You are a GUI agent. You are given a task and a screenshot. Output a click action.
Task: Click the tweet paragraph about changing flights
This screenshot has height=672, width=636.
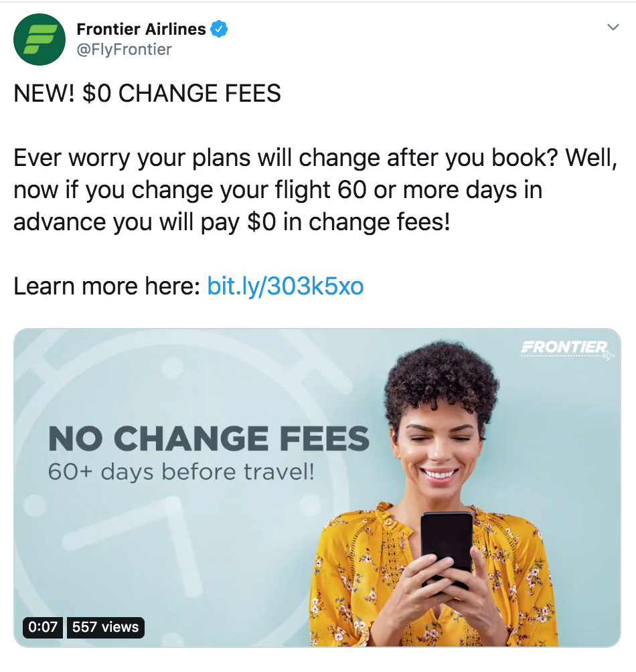point(315,189)
